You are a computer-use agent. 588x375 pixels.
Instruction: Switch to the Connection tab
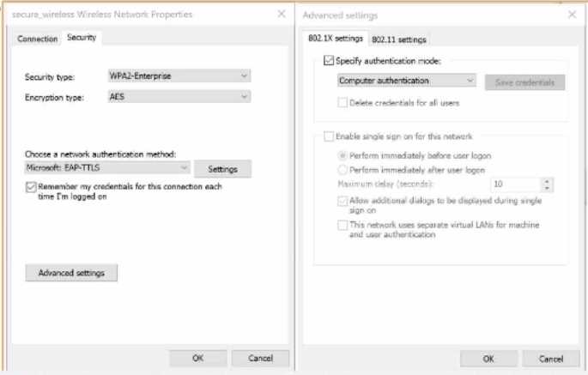(38, 39)
